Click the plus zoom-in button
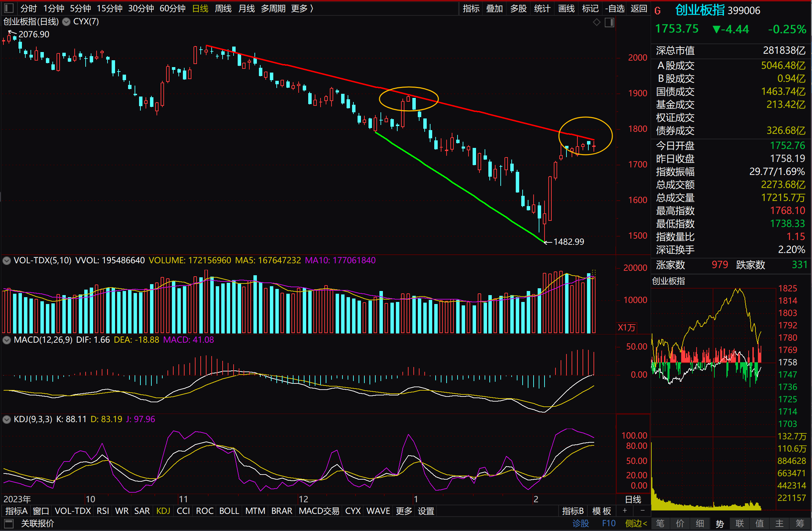The height and width of the screenshot is (531, 812). (x=625, y=510)
